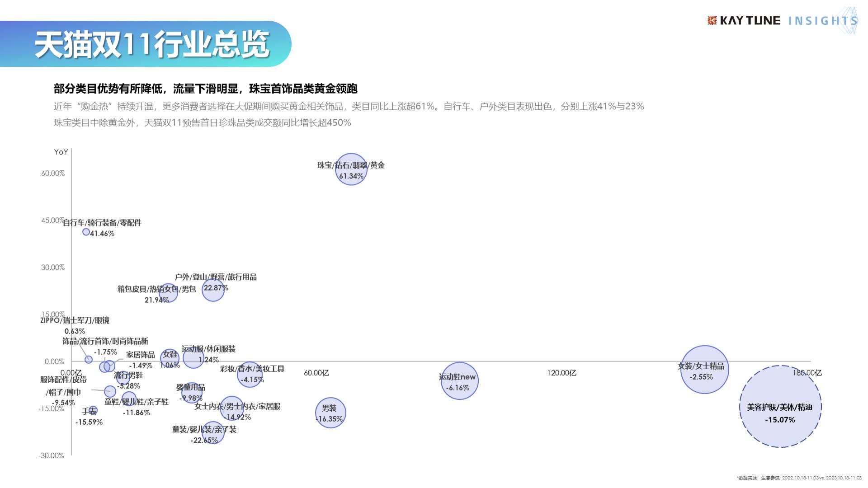Click the KAY TUNE logo icon
Image resolution: width=868 pixels, height=488 pixels.
tap(712, 20)
